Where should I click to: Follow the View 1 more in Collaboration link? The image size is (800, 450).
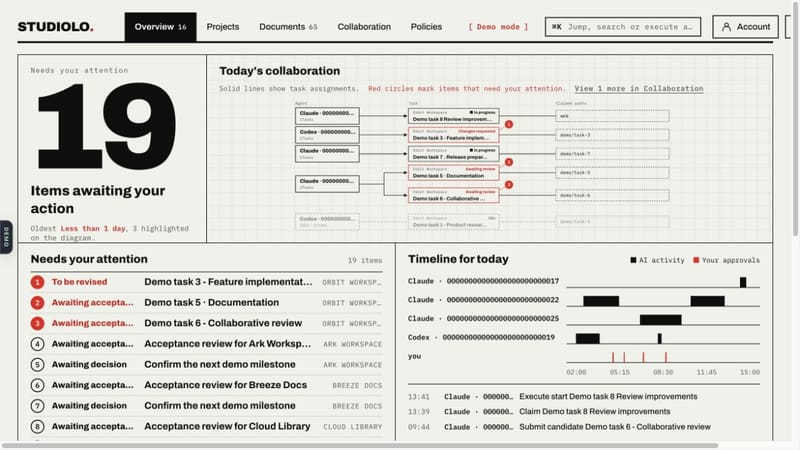pyautogui.click(x=639, y=88)
